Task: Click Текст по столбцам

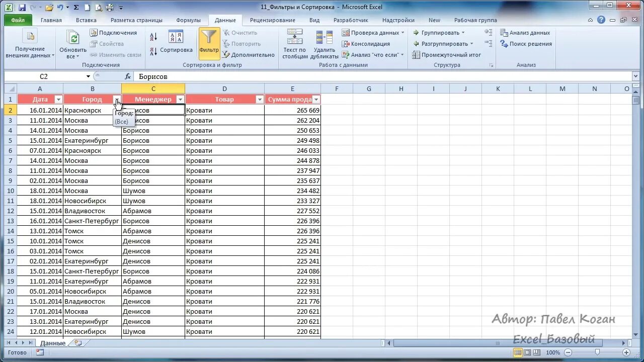Action: [x=295, y=44]
